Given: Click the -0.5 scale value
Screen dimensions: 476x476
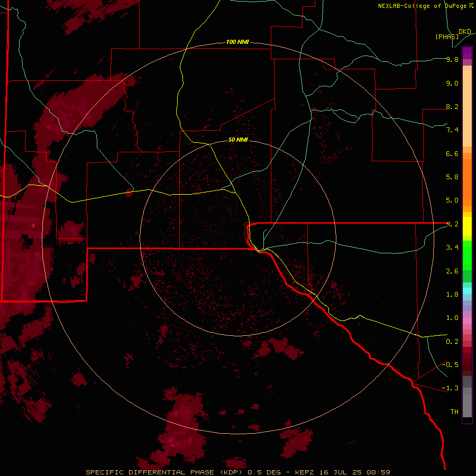Looking at the screenshot, I should click(450, 364).
